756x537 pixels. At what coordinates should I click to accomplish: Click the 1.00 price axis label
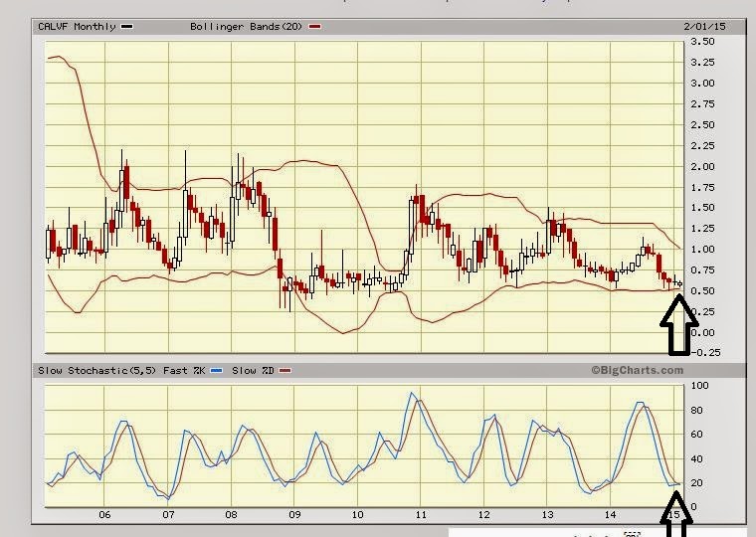(702, 250)
